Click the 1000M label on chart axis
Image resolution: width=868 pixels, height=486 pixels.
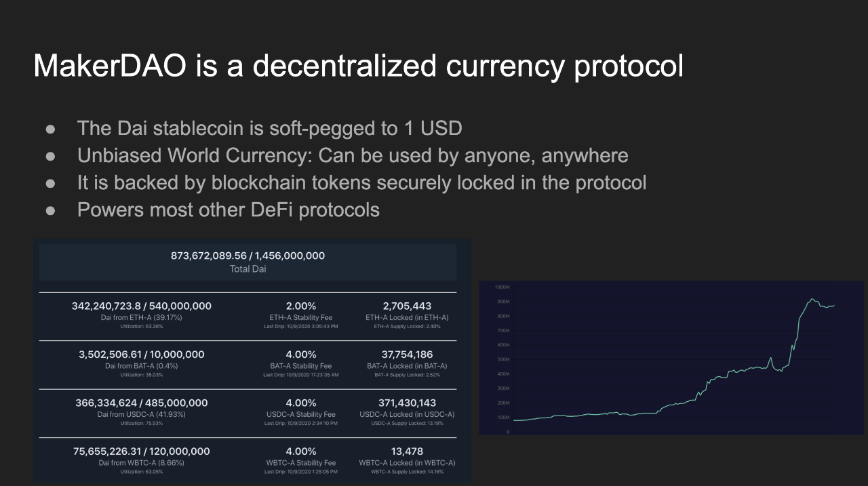coord(503,287)
